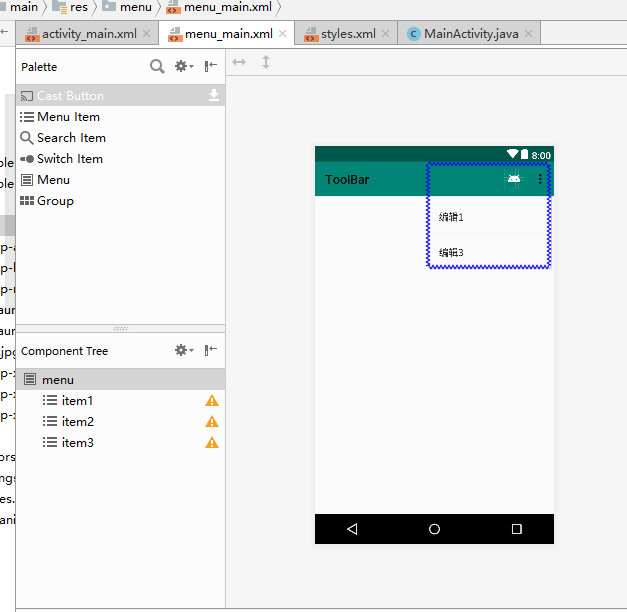
Task: Select item2 in Component Tree
Action: (x=120, y=422)
